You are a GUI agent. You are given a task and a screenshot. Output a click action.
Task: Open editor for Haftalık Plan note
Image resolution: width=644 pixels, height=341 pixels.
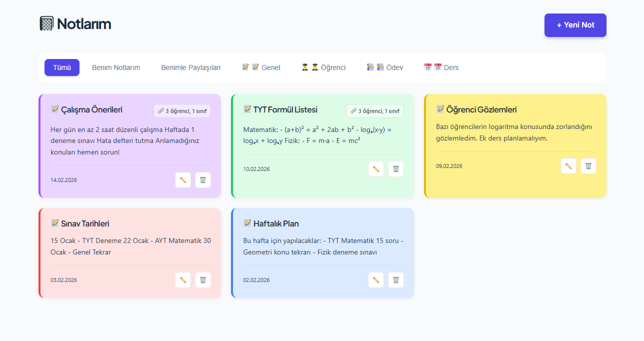[x=376, y=280]
